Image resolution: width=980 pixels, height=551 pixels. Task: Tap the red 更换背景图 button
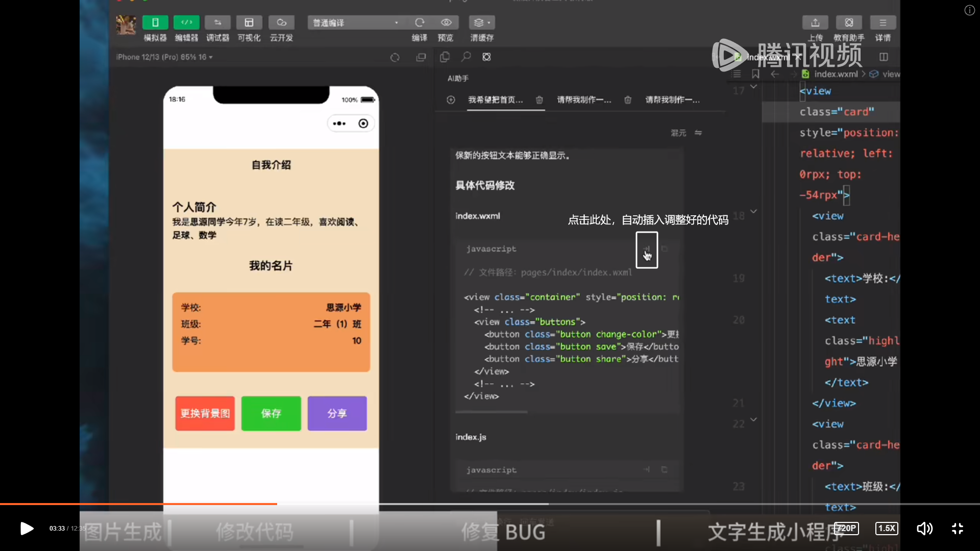click(x=205, y=413)
